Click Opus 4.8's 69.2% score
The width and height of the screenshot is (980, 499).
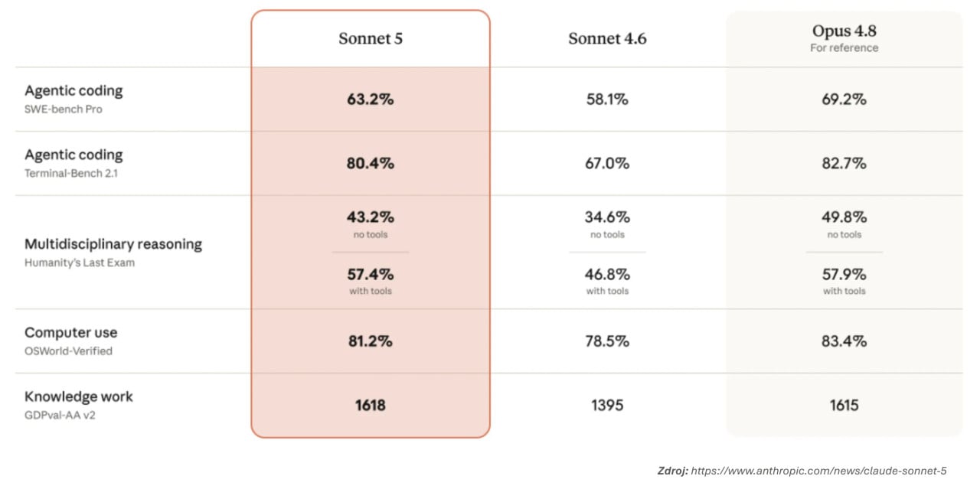(844, 99)
